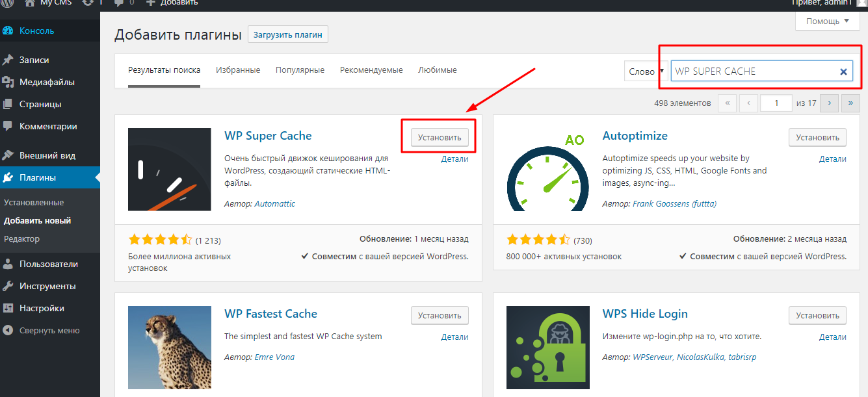868x397 pixels.
Task: Click the current page number field
Action: pyautogui.click(x=777, y=103)
